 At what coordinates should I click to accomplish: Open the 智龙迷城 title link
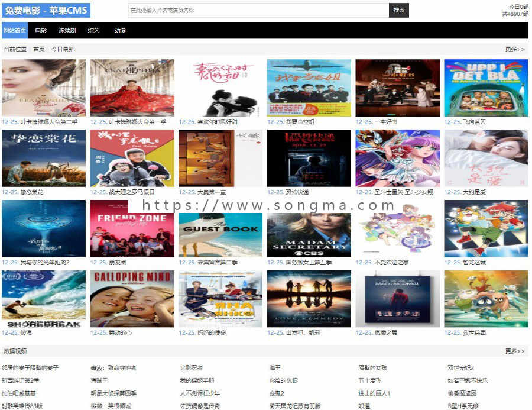pos(474,263)
